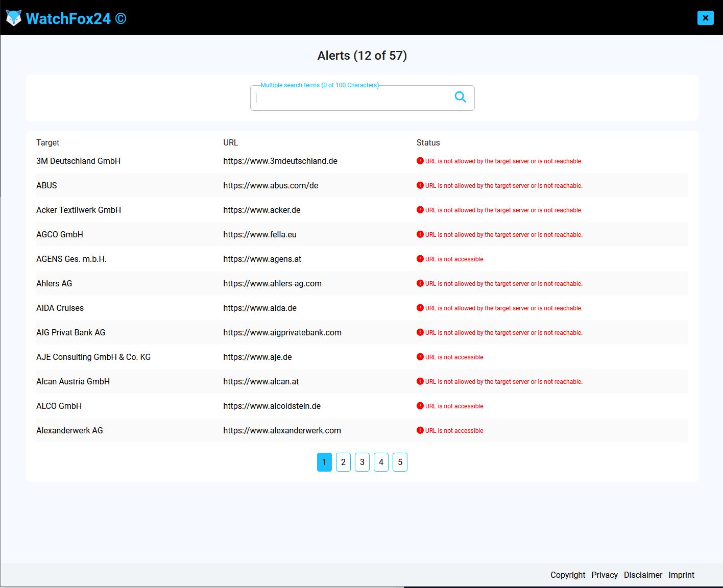Image resolution: width=723 pixels, height=588 pixels.
Task: Click the error status icon for AIDA Cruises
Action: 420,308
